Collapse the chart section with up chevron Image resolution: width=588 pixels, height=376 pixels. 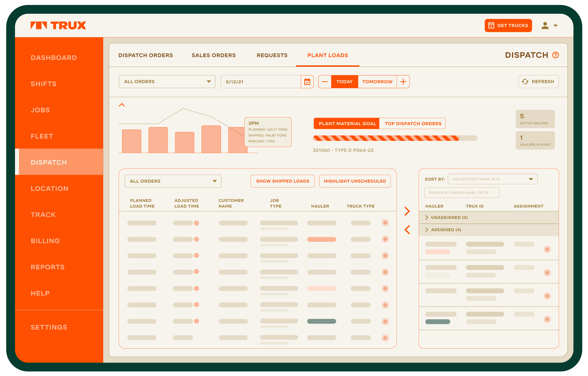pyautogui.click(x=122, y=105)
